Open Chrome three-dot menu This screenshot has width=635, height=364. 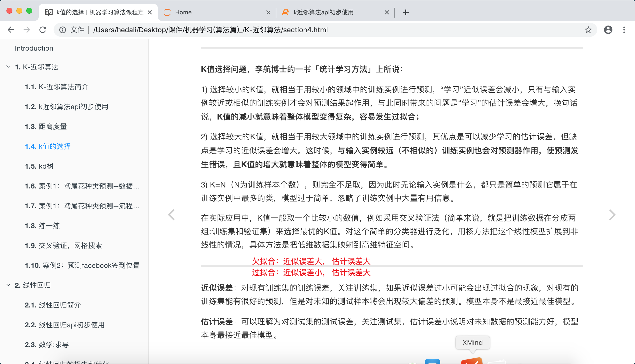tap(624, 30)
